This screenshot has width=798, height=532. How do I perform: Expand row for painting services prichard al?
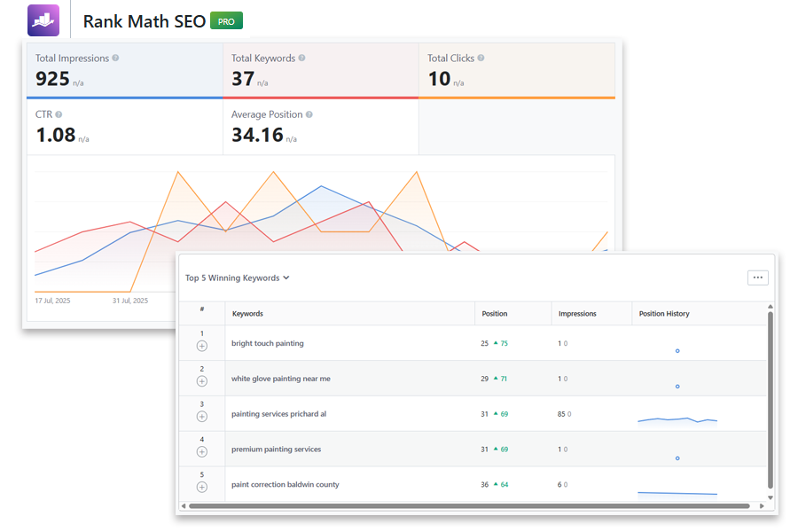pyautogui.click(x=202, y=416)
